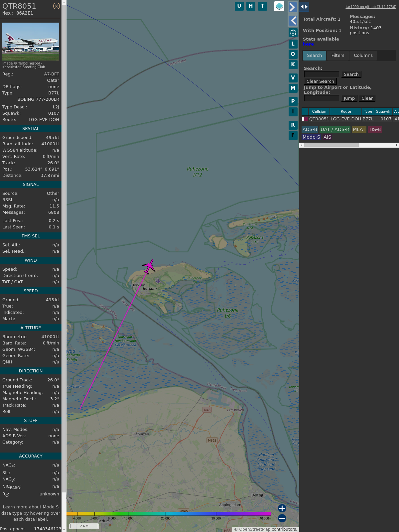Click the altitude color scale bar
This screenshot has width=399, height=532.
[x=169, y=514]
